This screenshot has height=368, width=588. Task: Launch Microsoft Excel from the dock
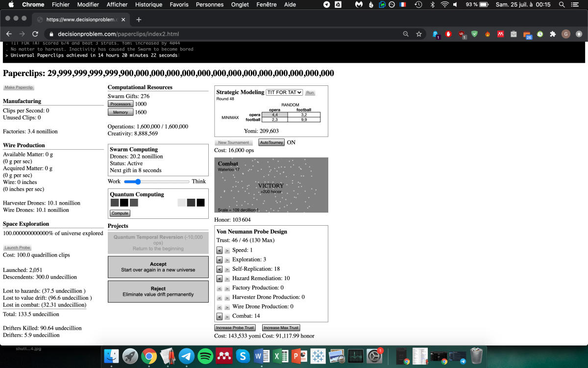pos(279,356)
